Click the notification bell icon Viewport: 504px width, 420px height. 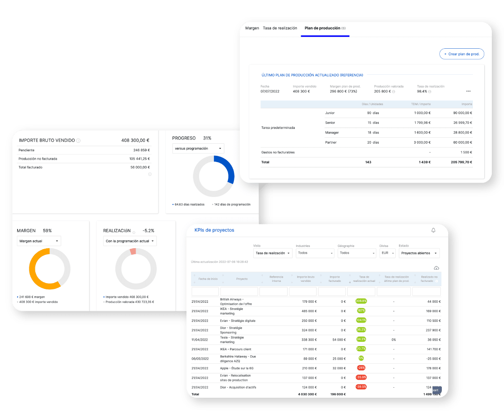pyautogui.click(x=433, y=230)
